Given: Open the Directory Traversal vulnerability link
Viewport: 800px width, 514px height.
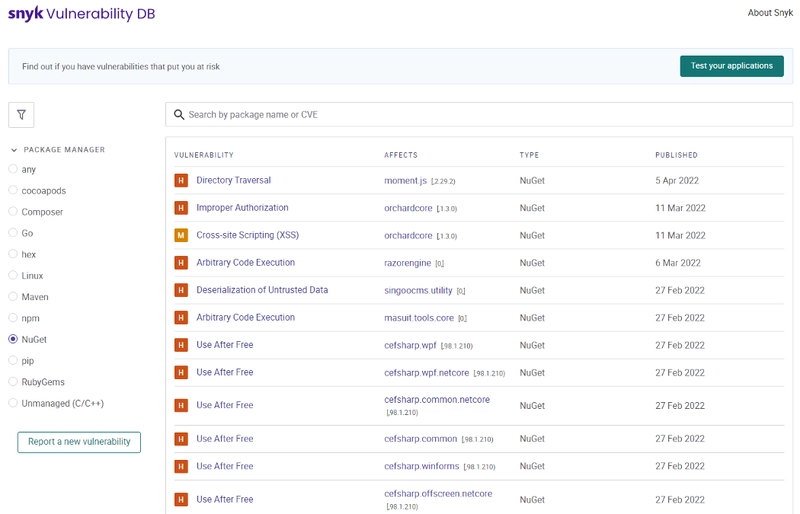Looking at the screenshot, I should click(x=234, y=180).
